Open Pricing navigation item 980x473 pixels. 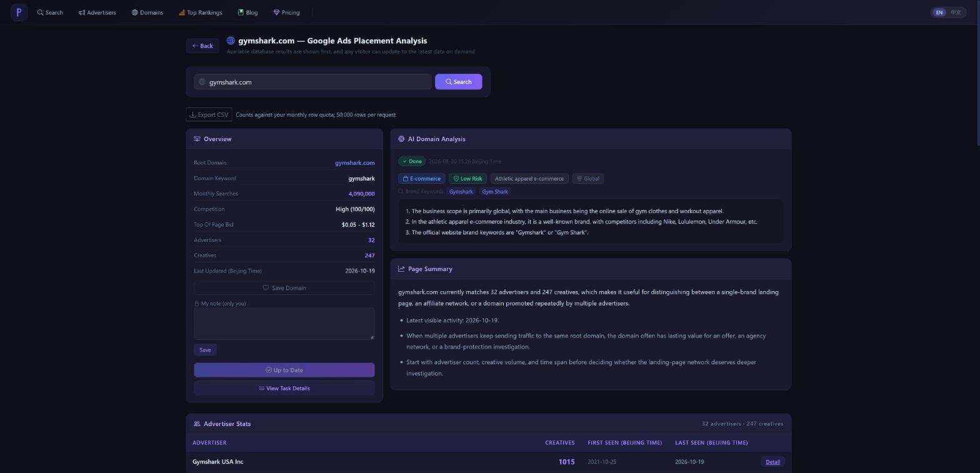click(287, 12)
